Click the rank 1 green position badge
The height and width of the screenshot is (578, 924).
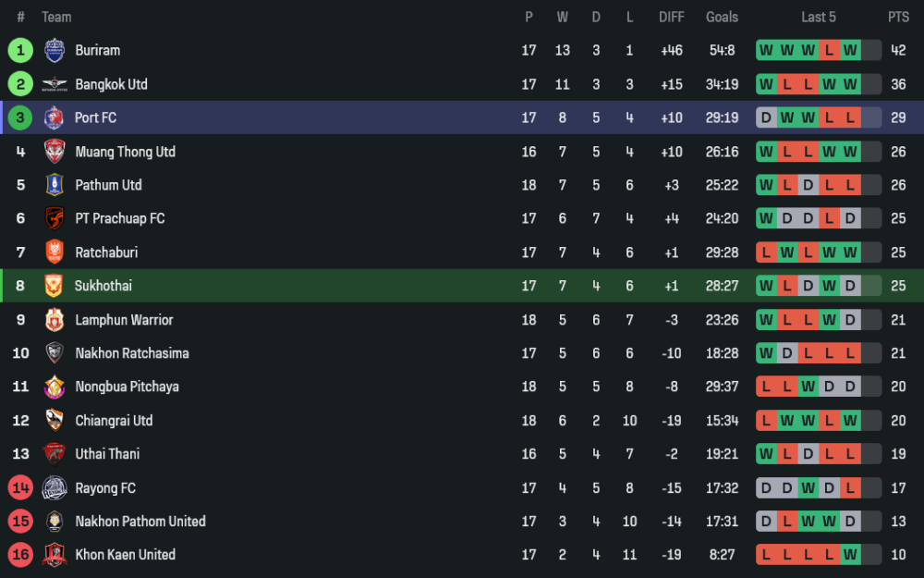coord(20,51)
